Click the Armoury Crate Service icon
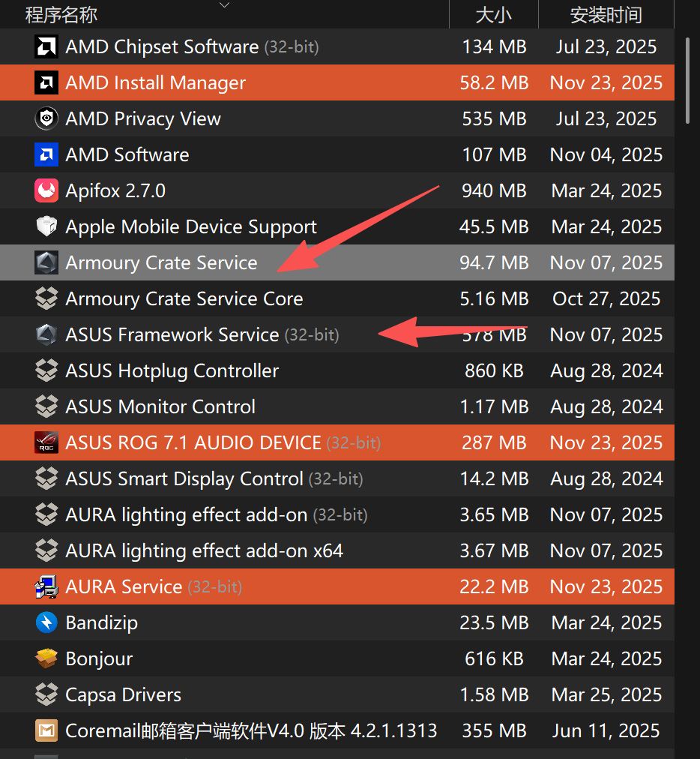 46,262
